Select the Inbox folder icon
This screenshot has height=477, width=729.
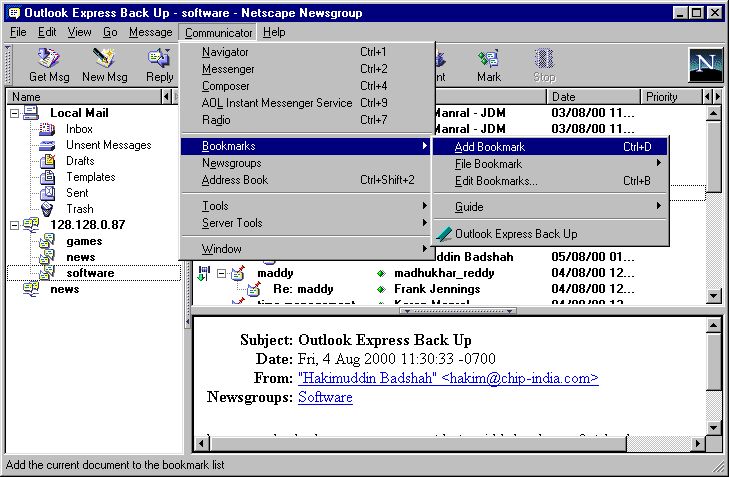click(x=47, y=129)
